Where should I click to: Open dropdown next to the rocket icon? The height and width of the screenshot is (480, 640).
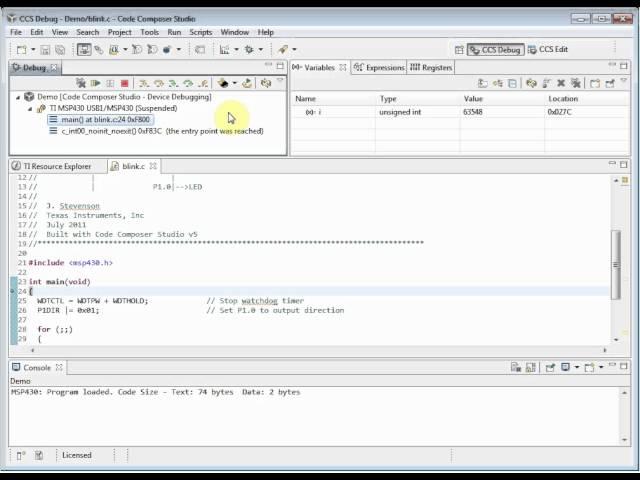(294, 50)
